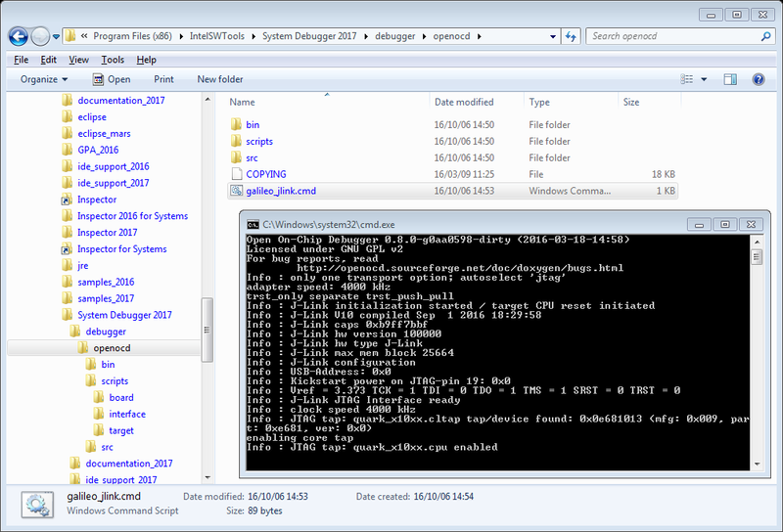
Task: Click New folder button
Action: (x=219, y=79)
